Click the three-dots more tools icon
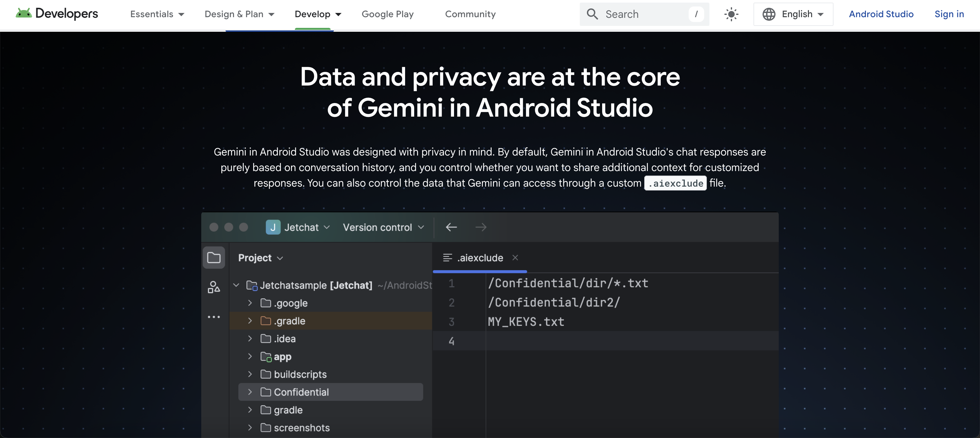The height and width of the screenshot is (438, 980). 214,317
